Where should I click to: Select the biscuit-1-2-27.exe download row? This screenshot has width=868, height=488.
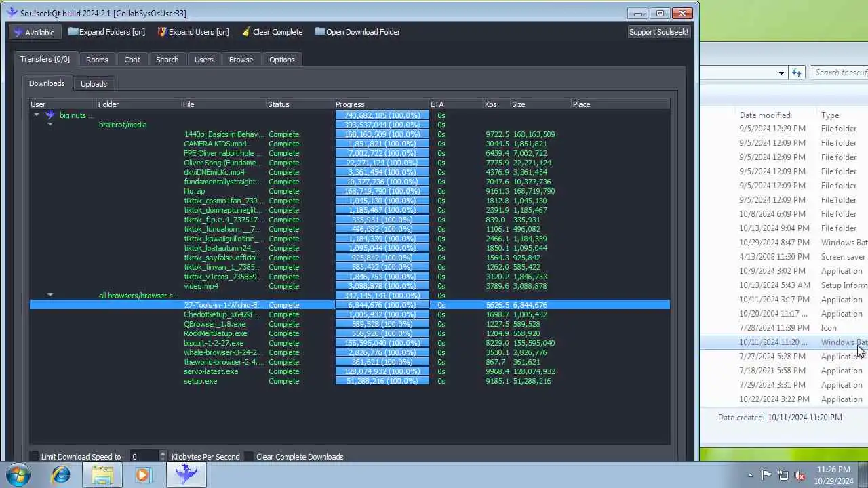pos(350,343)
